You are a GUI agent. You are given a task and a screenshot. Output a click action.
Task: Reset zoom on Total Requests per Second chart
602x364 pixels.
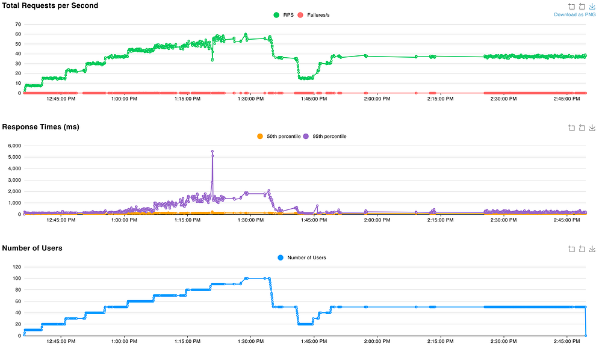tap(582, 7)
